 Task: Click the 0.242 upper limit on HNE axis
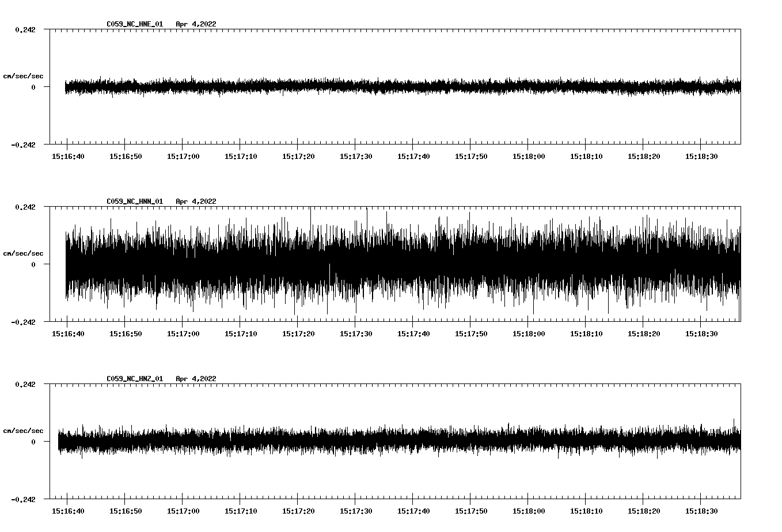coord(25,30)
